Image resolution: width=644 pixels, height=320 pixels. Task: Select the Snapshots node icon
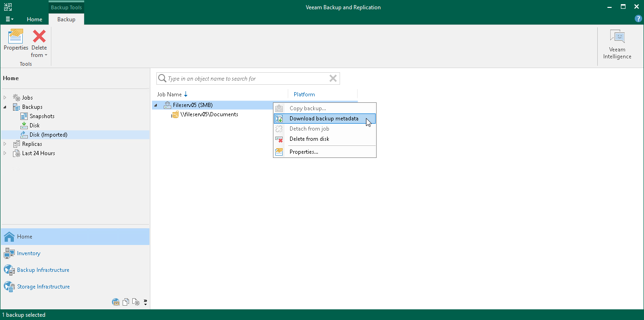pos(23,116)
